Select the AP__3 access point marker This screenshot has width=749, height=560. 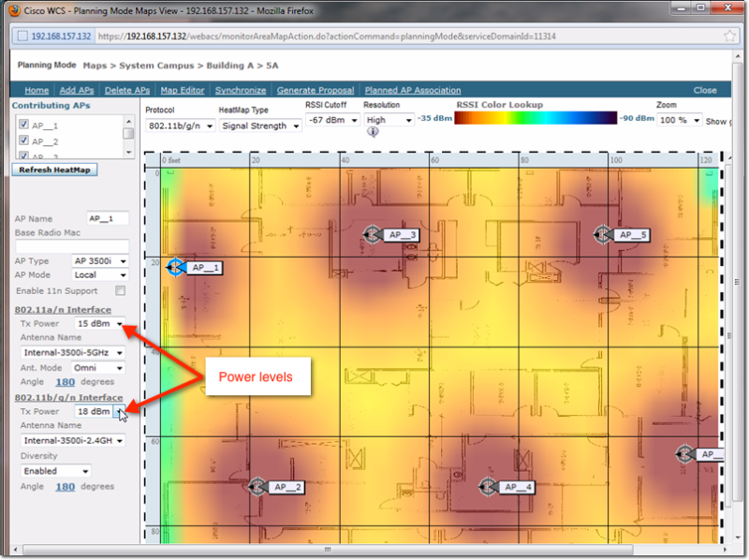[372, 235]
